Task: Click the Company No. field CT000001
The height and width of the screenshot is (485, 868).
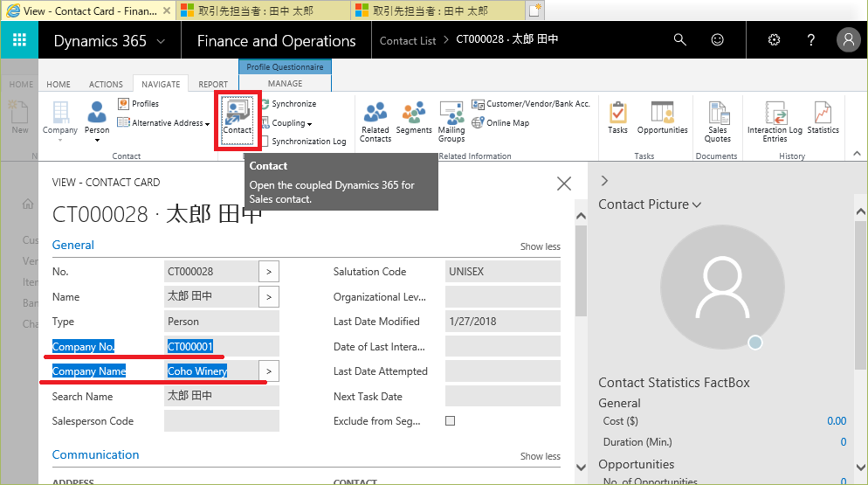Action: [x=222, y=346]
